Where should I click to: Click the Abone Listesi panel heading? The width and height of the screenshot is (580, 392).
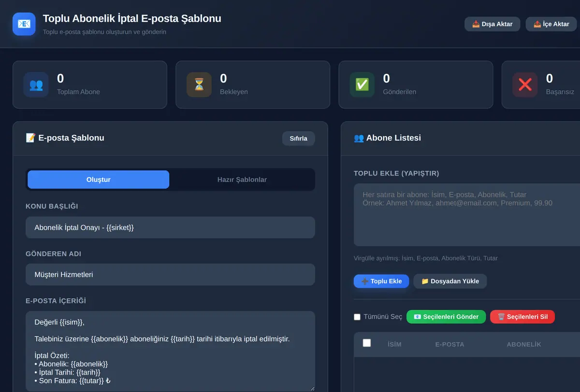coord(387,138)
